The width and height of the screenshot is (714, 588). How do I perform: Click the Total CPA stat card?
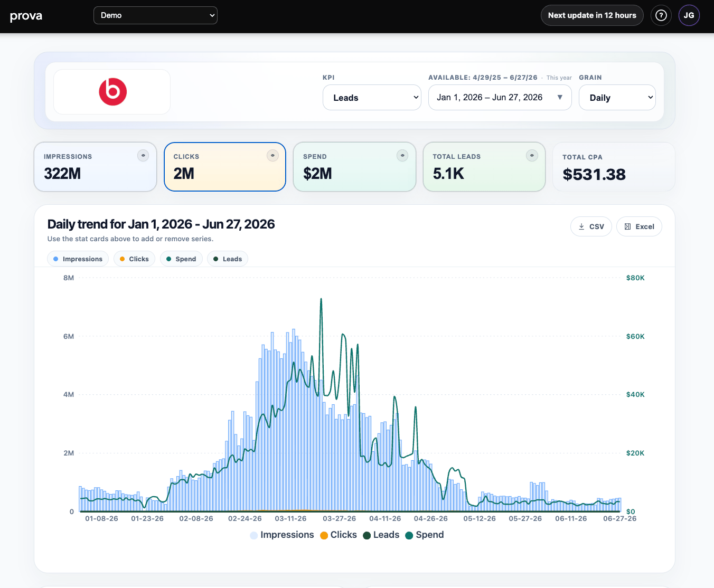pos(614,167)
